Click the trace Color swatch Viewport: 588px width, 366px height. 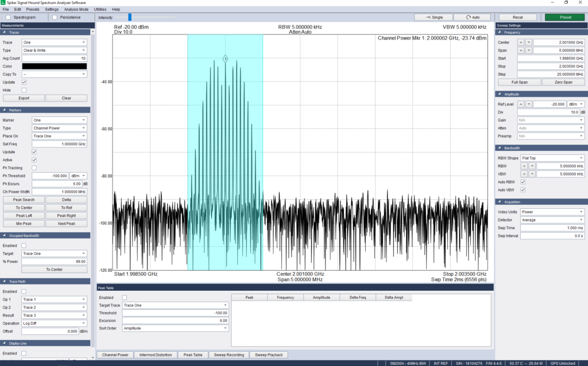54,66
